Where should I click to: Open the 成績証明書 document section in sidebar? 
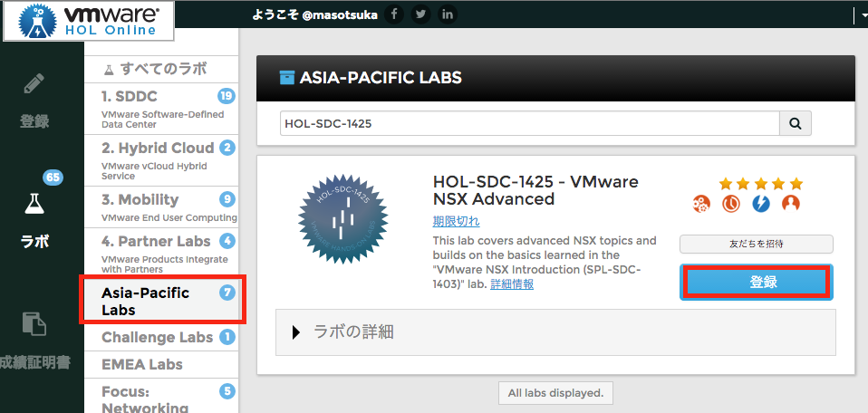coord(34,341)
